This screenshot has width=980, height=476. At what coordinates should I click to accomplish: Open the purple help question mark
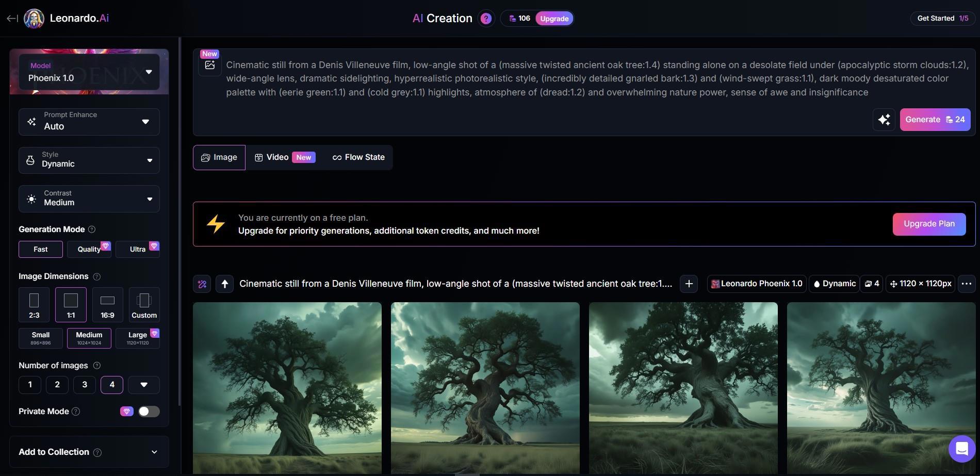coord(486,19)
